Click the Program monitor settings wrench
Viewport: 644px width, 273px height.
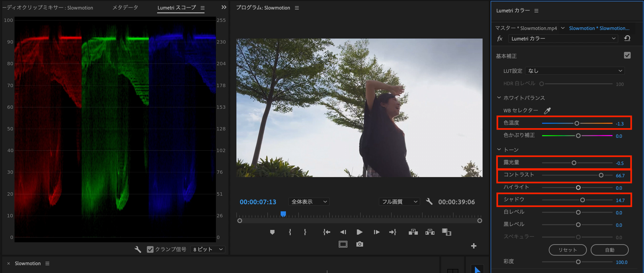pyautogui.click(x=429, y=202)
